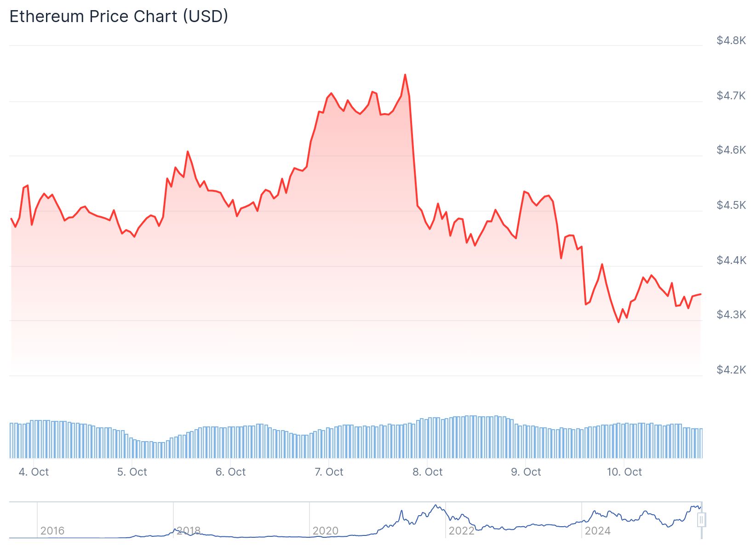Click the $4.8K price axis label

click(731, 40)
